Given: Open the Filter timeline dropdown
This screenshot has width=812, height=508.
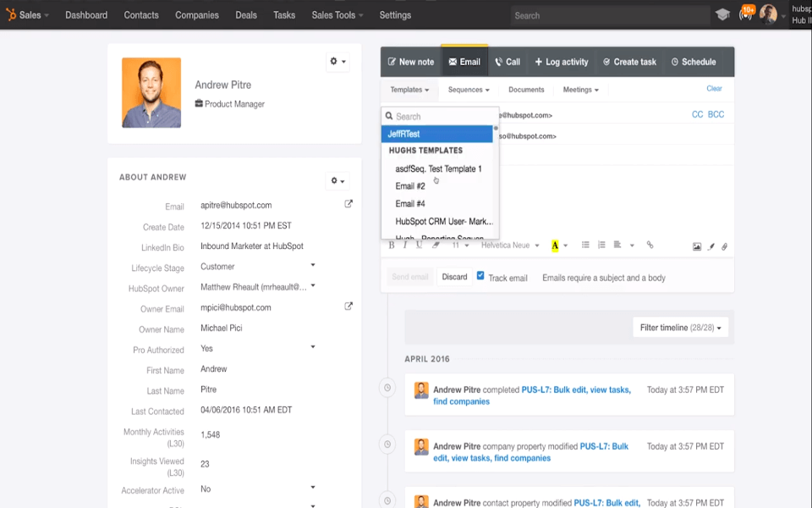Looking at the screenshot, I should [x=680, y=328].
